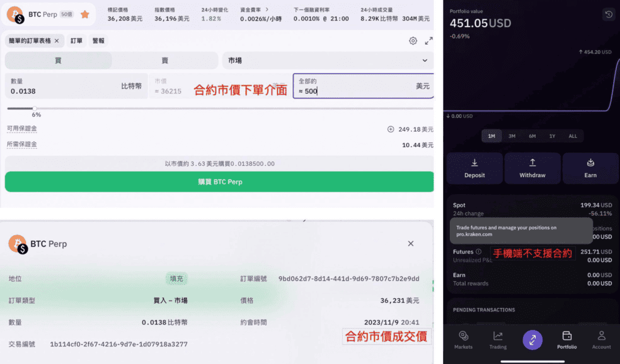Click the 數量 quantity input field

click(x=76, y=86)
